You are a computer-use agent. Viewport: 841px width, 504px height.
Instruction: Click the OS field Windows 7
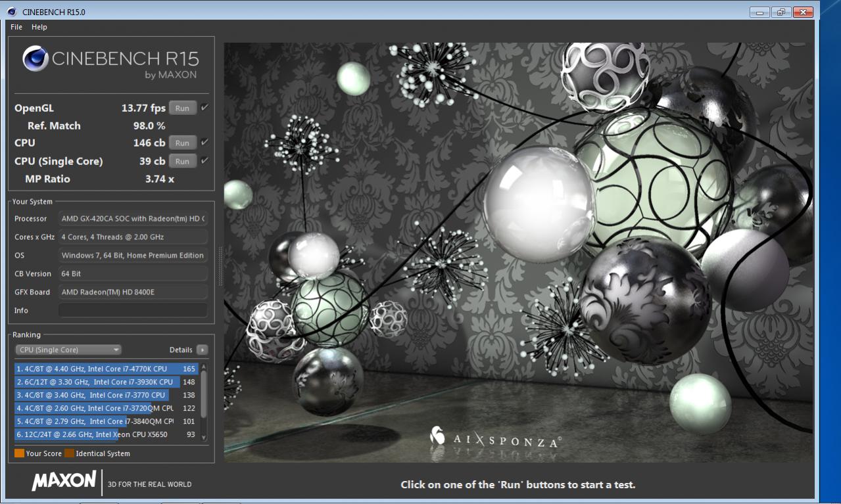pos(133,256)
